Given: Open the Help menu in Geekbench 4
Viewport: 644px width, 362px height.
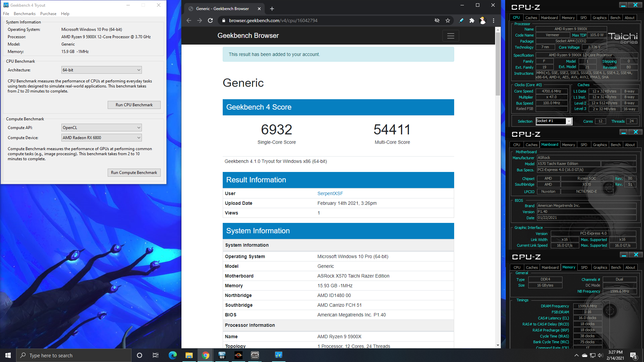Looking at the screenshot, I should click(65, 14).
